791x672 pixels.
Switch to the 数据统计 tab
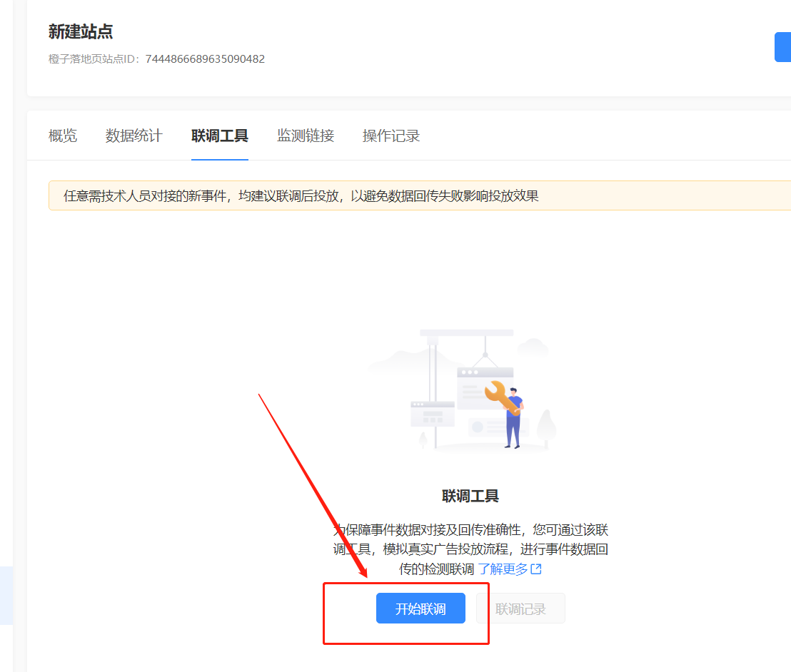click(134, 136)
